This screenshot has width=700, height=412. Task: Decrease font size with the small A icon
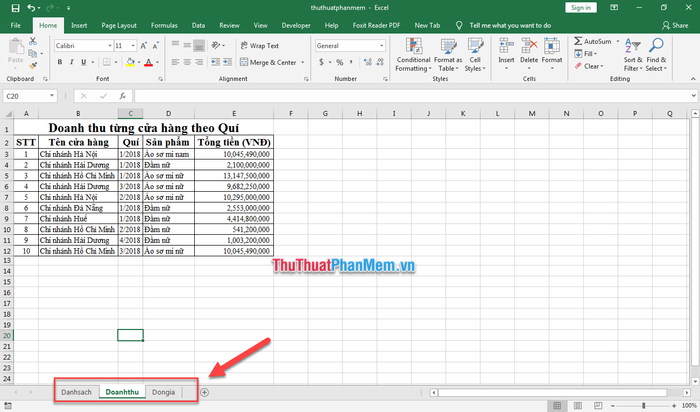point(155,46)
